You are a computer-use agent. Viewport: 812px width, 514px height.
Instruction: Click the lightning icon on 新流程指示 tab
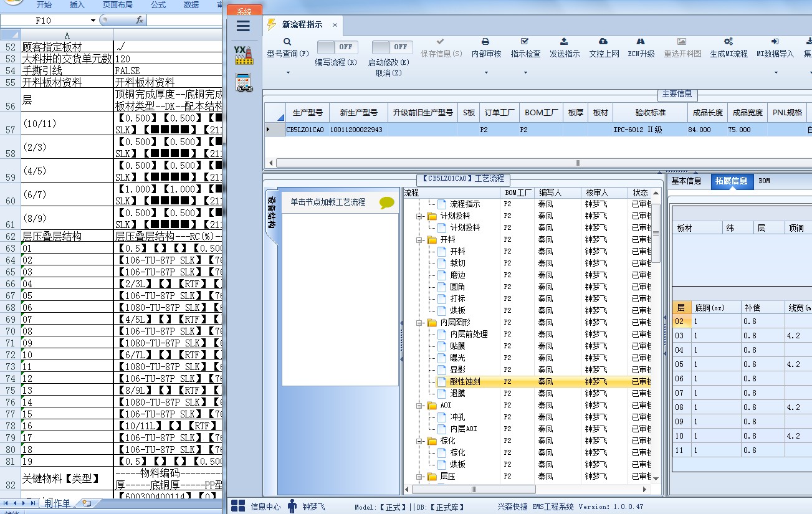click(271, 24)
